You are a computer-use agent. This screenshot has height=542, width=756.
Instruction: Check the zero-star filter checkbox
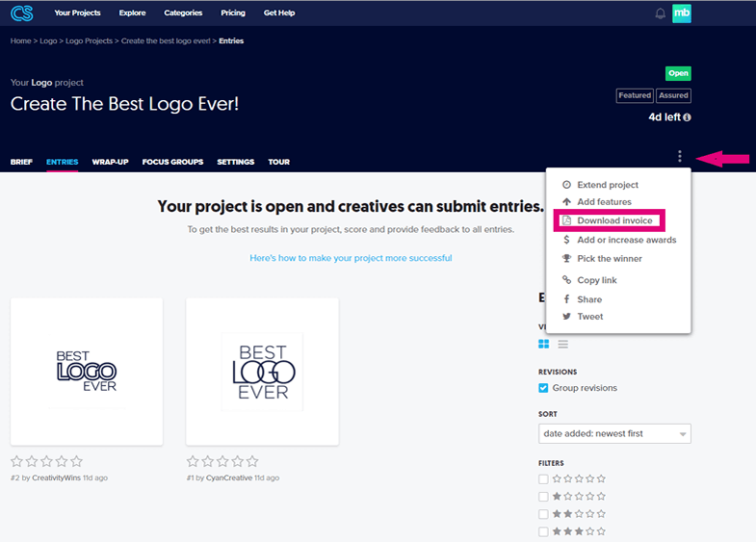coord(543,478)
